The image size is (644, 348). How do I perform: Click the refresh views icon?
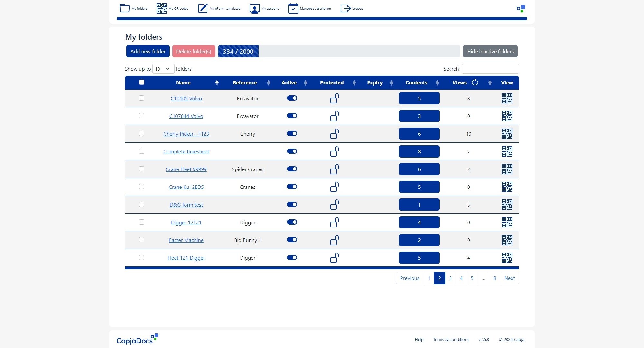click(x=475, y=82)
